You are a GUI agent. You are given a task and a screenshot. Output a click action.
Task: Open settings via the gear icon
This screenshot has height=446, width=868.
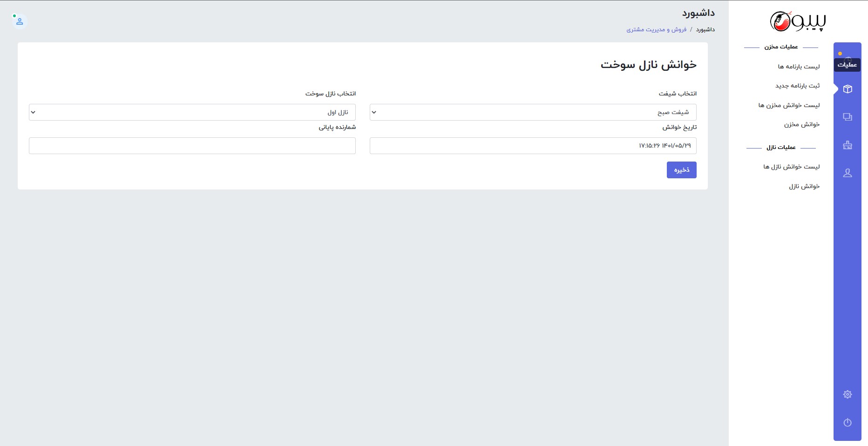[848, 394]
